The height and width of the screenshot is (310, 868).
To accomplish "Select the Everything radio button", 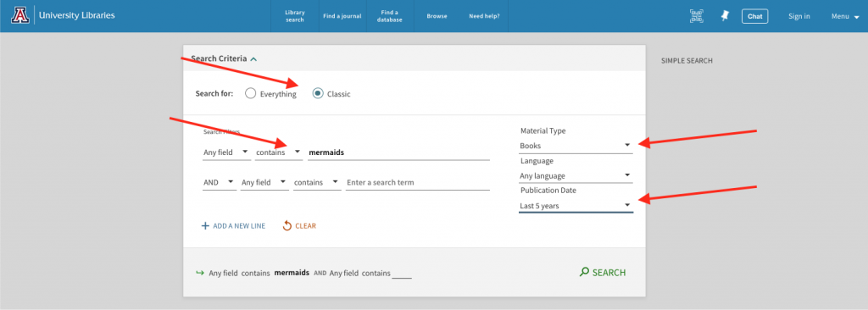I will click(x=250, y=93).
